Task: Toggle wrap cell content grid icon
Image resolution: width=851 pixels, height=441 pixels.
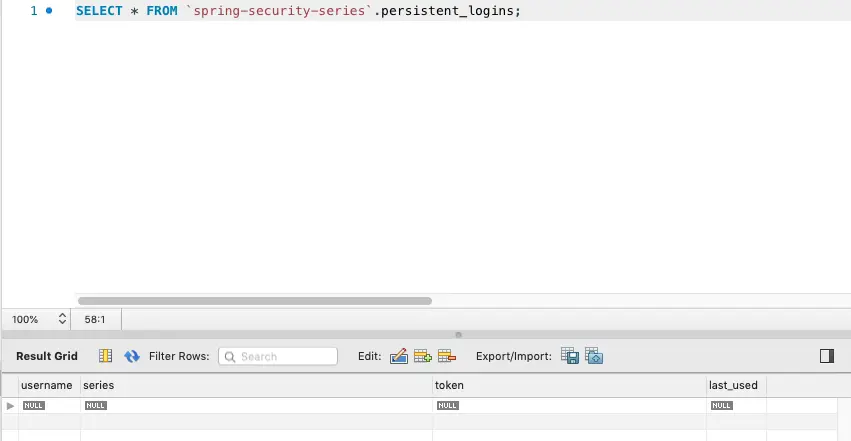Action: [x=105, y=356]
